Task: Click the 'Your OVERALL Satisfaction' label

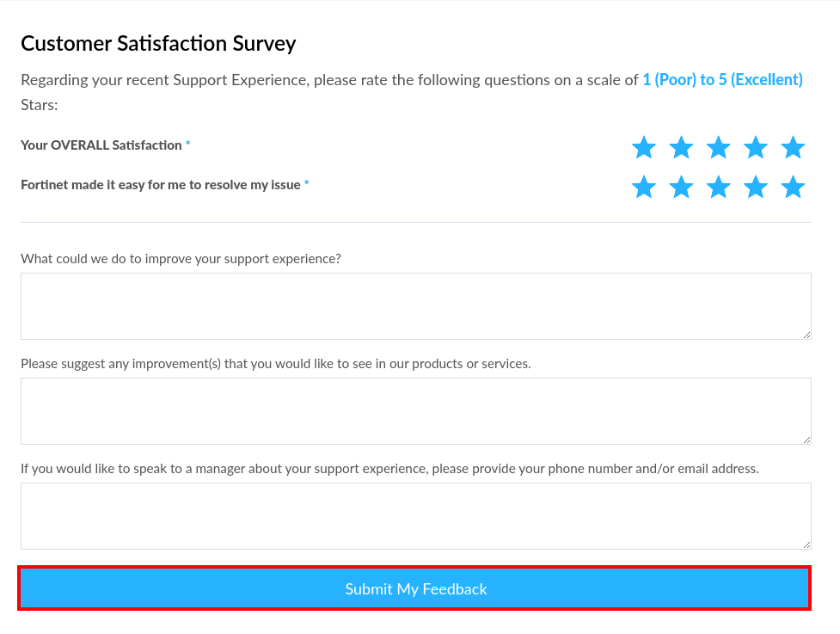Action: point(101,145)
